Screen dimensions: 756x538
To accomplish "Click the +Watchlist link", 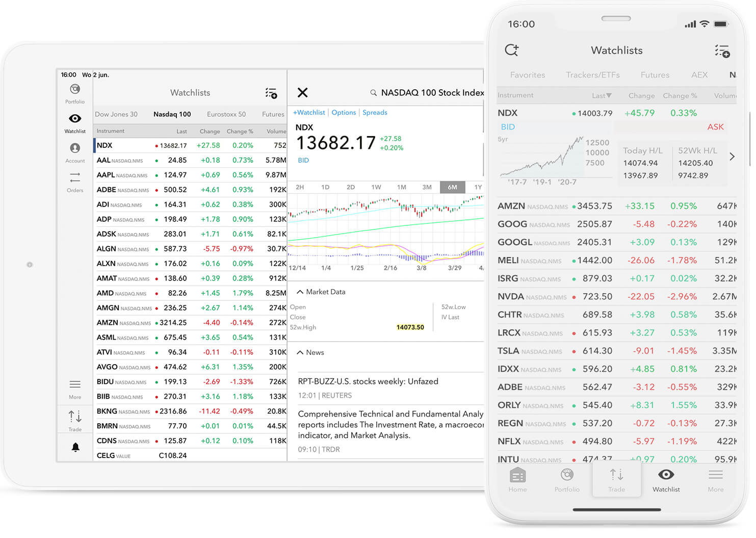I will [x=309, y=112].
